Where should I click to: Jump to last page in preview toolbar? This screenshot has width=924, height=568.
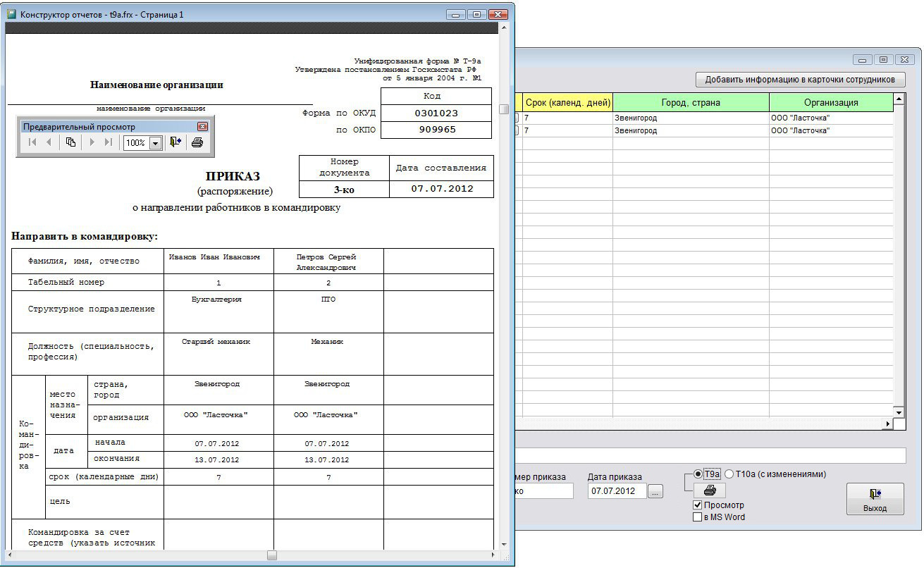point(109,142)
